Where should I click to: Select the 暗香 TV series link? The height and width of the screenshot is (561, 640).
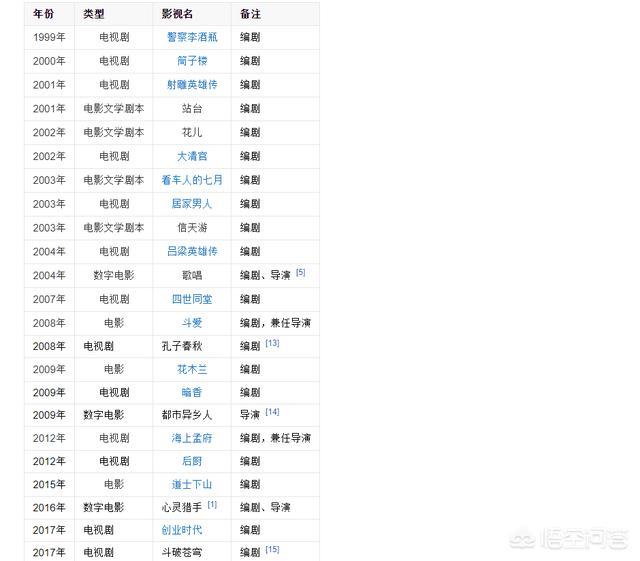pos(192,393)
